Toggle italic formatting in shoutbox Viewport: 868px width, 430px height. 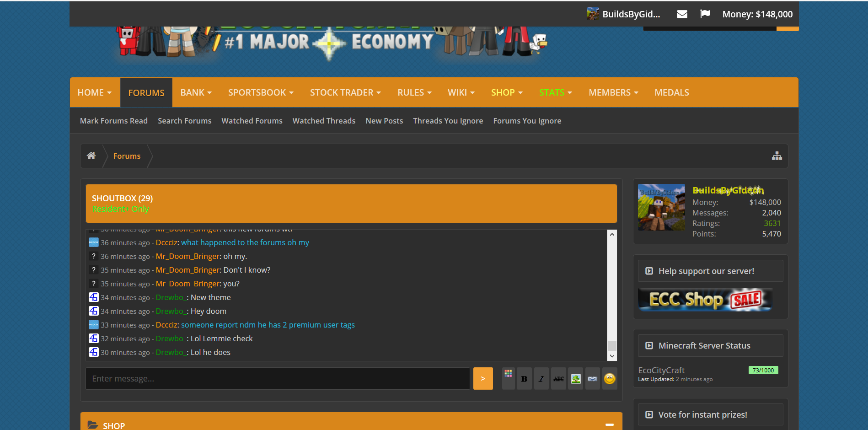(x=541, y=379)
